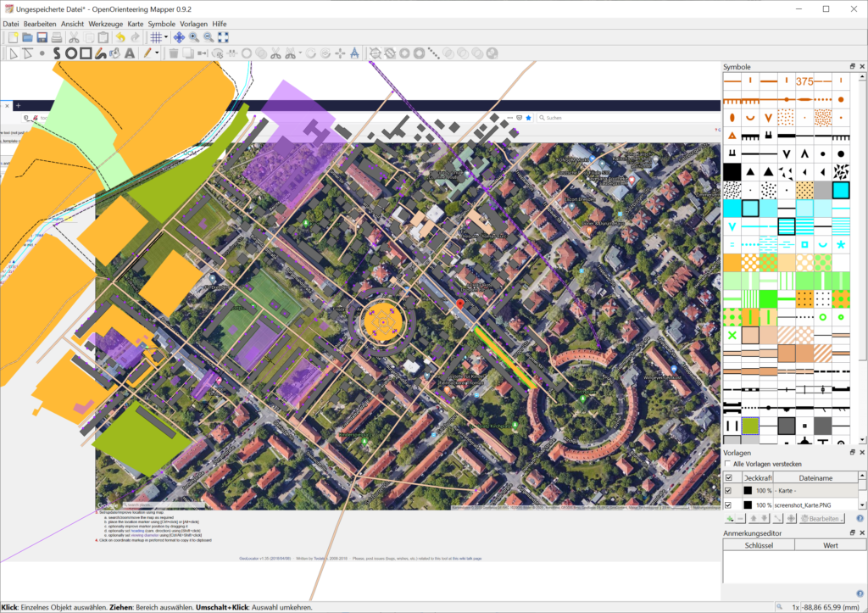Uncheck screenshot_Karte.PNG visibility checkbox

click(728, 504)
